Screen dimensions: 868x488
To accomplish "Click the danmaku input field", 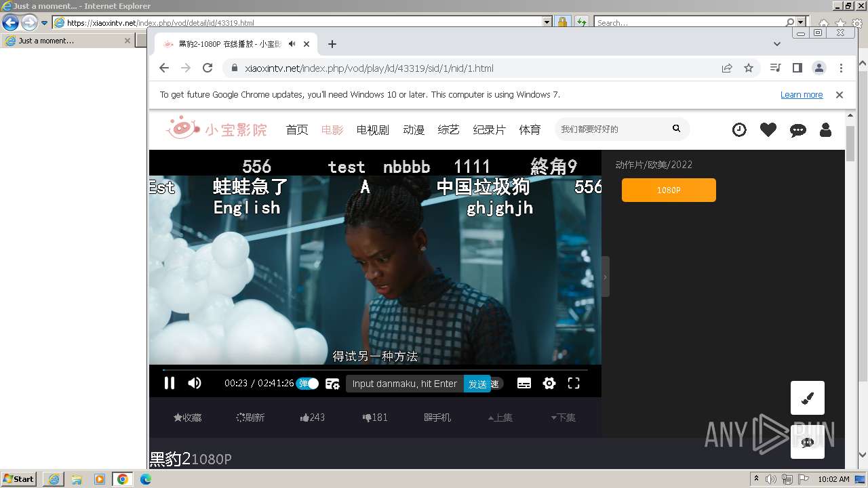I will [x=405, y=384].
